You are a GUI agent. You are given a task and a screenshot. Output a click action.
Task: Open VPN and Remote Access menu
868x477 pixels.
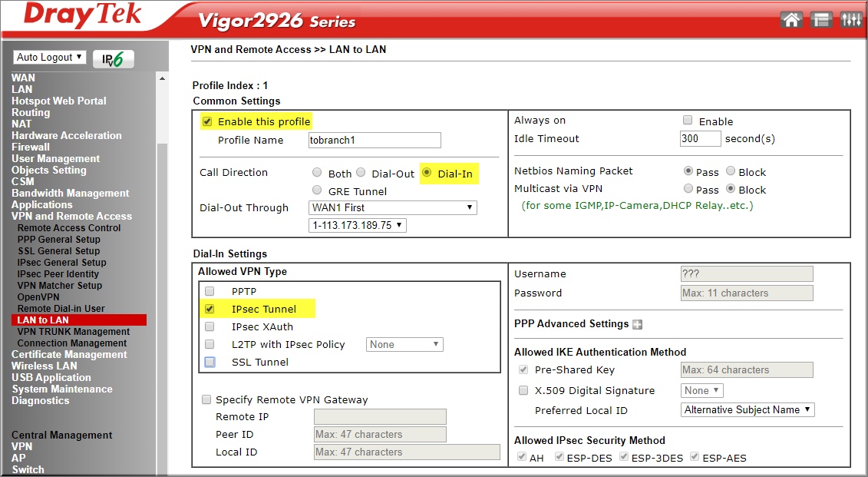coord(71,216)
